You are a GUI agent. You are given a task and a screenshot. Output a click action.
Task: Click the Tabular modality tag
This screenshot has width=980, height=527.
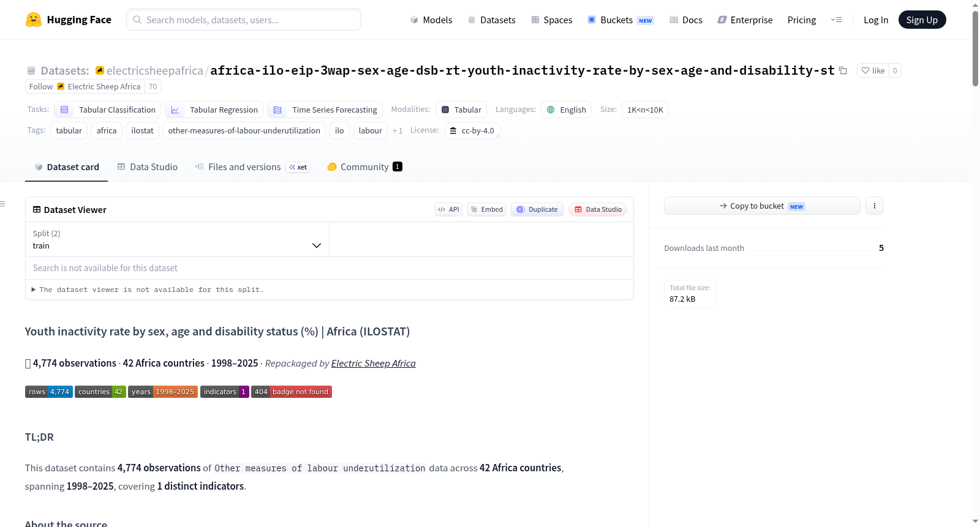coord(461,110)
